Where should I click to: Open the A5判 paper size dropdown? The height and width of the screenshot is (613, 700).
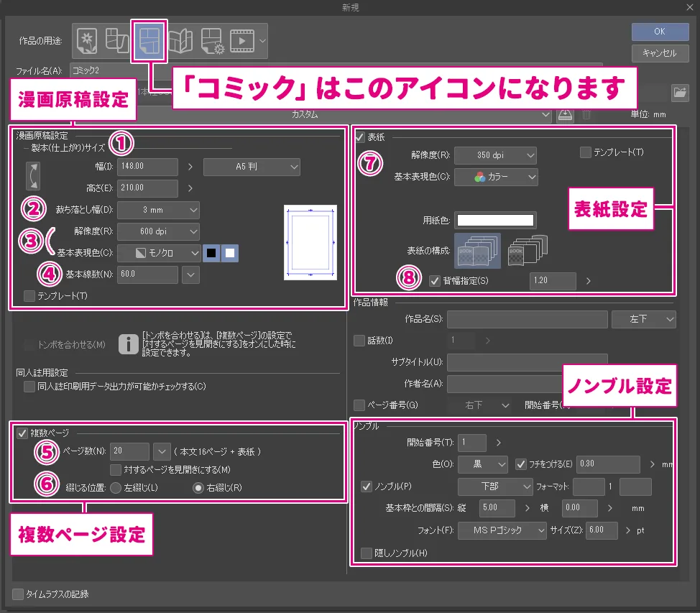[252, 167]
